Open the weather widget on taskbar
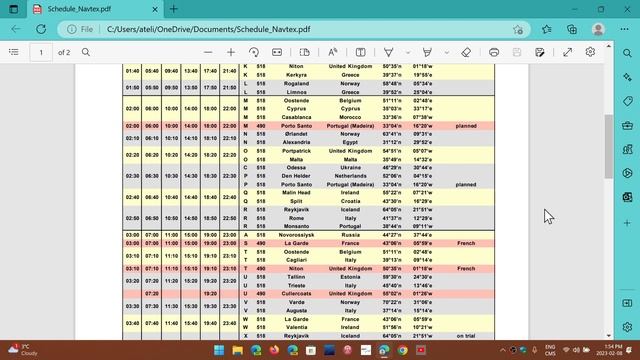Image resolution: width=640 pixels, height=360 pixels. [x=23, y=350]
